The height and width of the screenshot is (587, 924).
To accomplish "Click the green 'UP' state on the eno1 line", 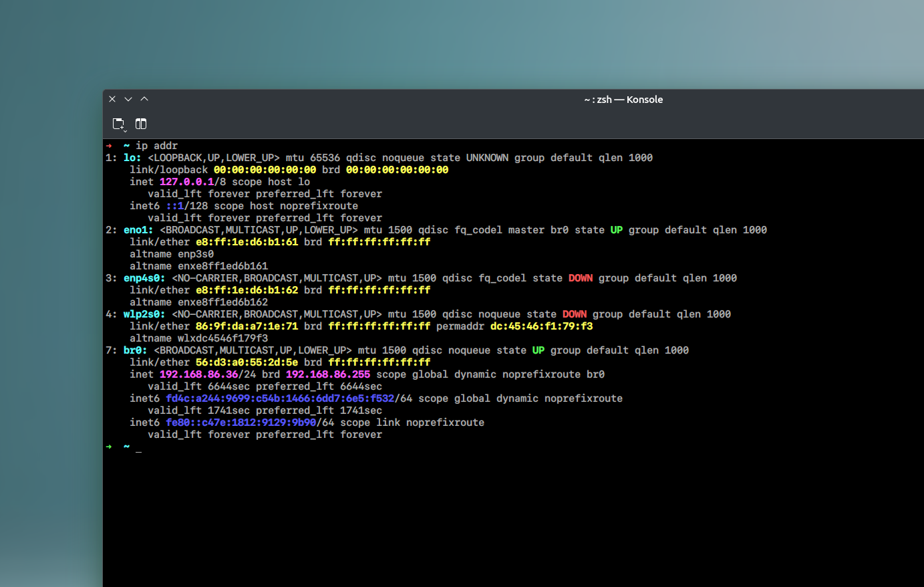I will tap(617, 230).
